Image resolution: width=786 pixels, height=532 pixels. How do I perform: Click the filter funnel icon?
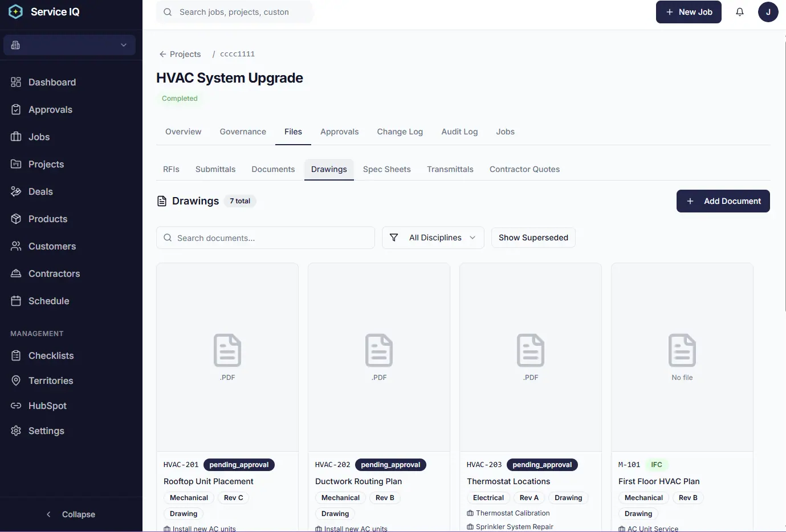click(x=394, y=238)
